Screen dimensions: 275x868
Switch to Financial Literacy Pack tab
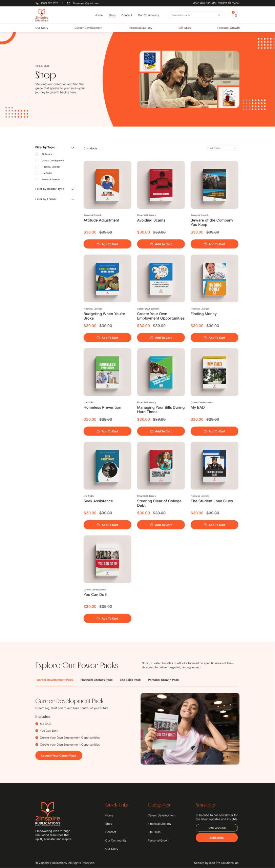pos(97,680)
